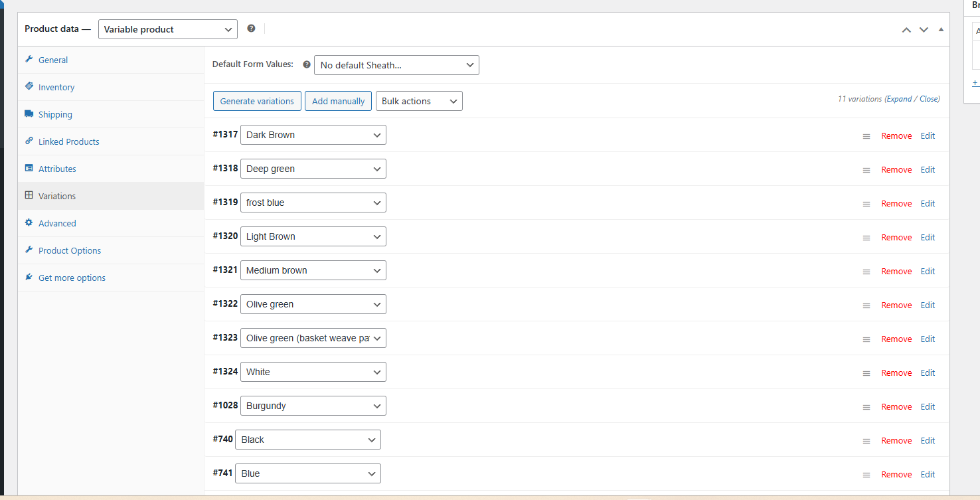Click the move-up arrow in Product data header
The image size is (980, 500).
pos(906,30)
